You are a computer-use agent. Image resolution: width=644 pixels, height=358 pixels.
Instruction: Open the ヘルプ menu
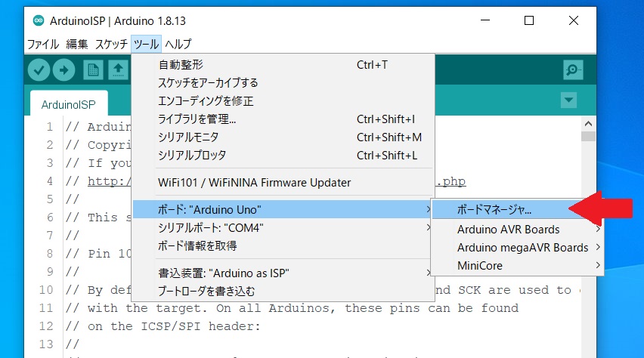click(178, 44)
